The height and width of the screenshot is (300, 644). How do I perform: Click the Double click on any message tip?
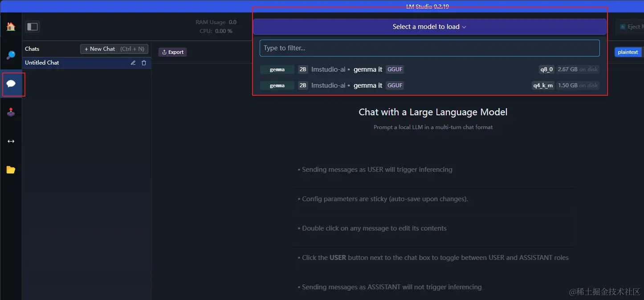click(x=372, y=228)
